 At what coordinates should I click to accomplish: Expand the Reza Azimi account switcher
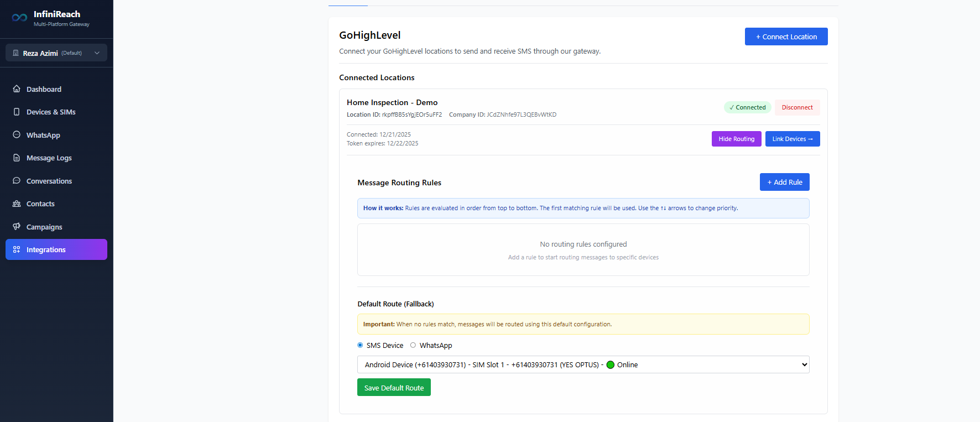(x=56, y=53)
